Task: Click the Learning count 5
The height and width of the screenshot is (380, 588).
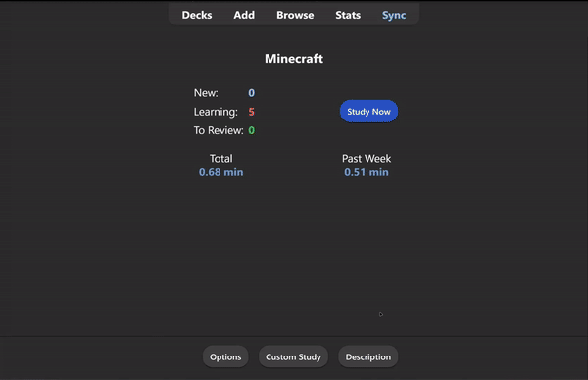Action: 251,112
